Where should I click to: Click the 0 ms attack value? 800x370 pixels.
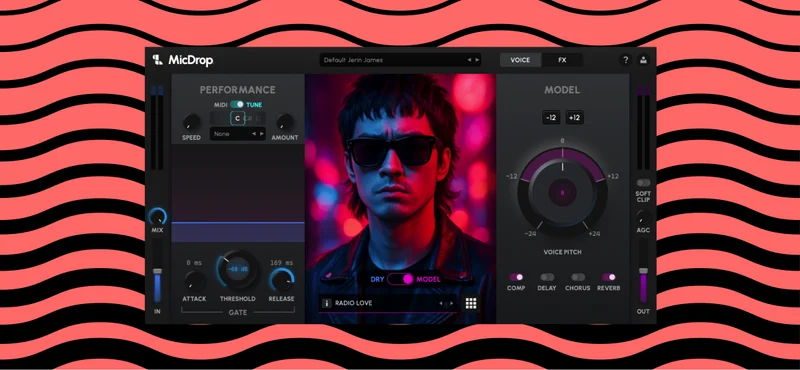[x=194, y=263]
